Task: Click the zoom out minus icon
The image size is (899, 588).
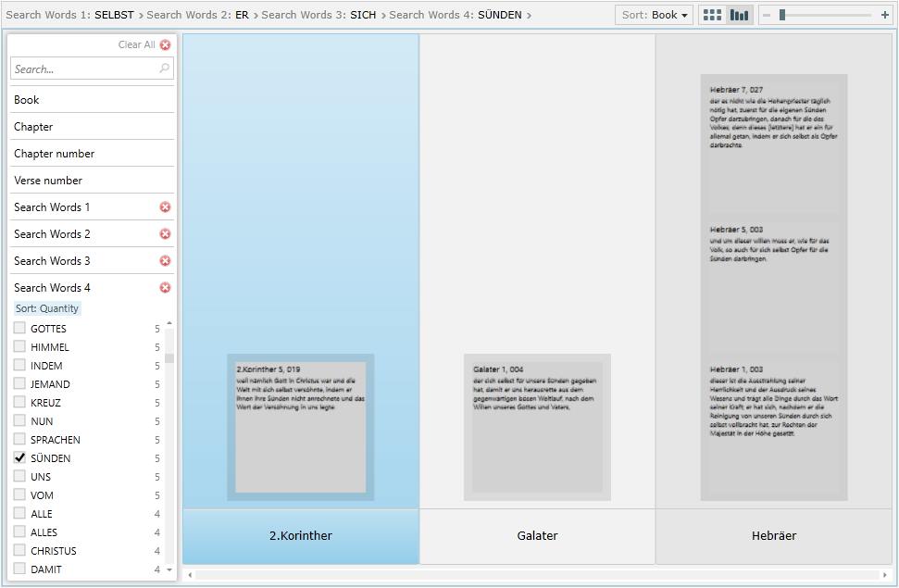Action: (x=767, y=15)
